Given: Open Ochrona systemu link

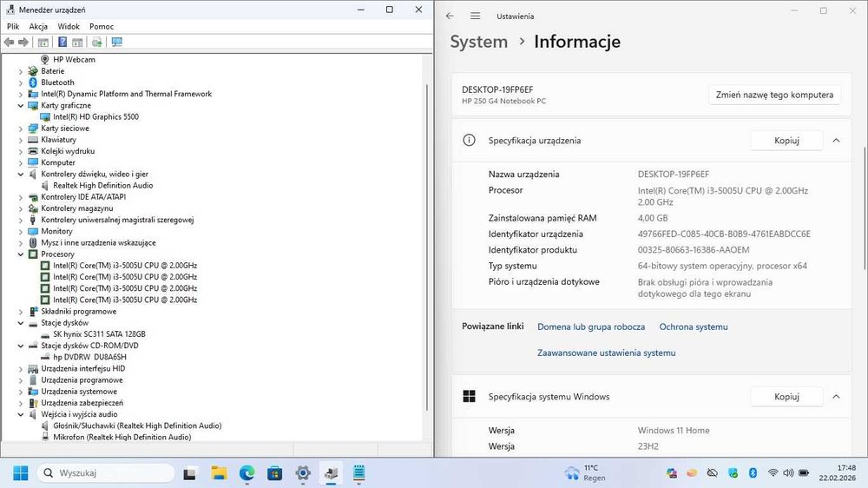Looking at the screenshot, I should pyautogui.click(x=694, y=326).
